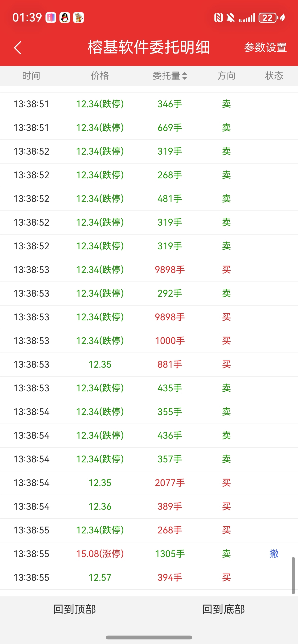Image resolution: width=298 pixels, height=644 pixels.
Task: Tap the signal strength bars icon
Action: (x=247, y=18)
